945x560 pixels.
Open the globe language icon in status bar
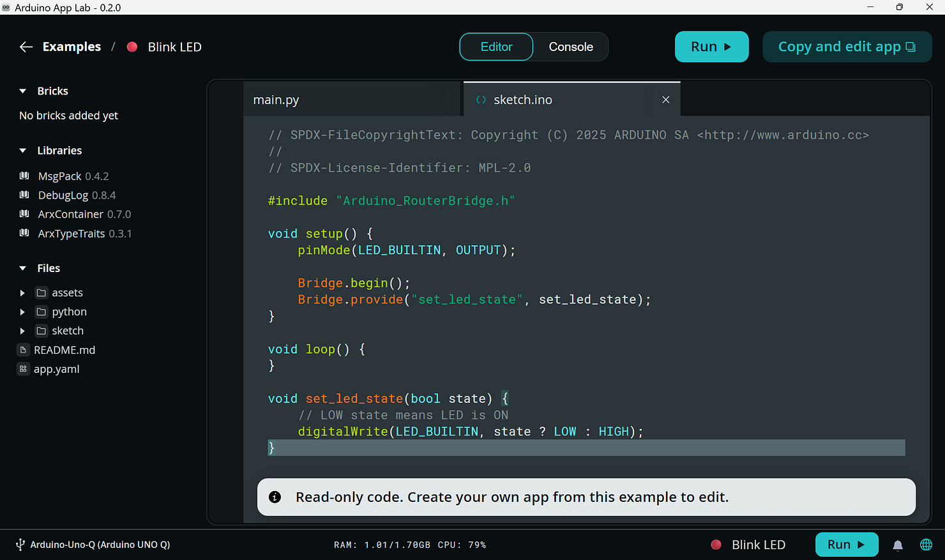click(x=926, y=545)
